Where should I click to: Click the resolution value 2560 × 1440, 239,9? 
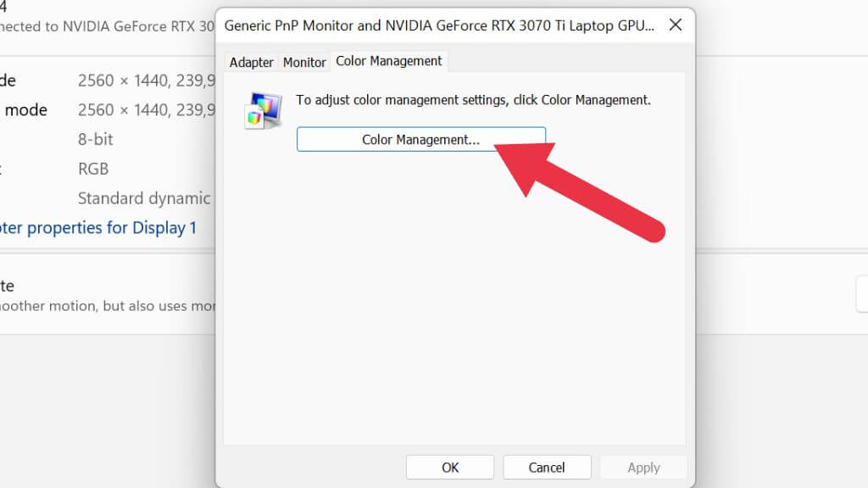[144, 109]
